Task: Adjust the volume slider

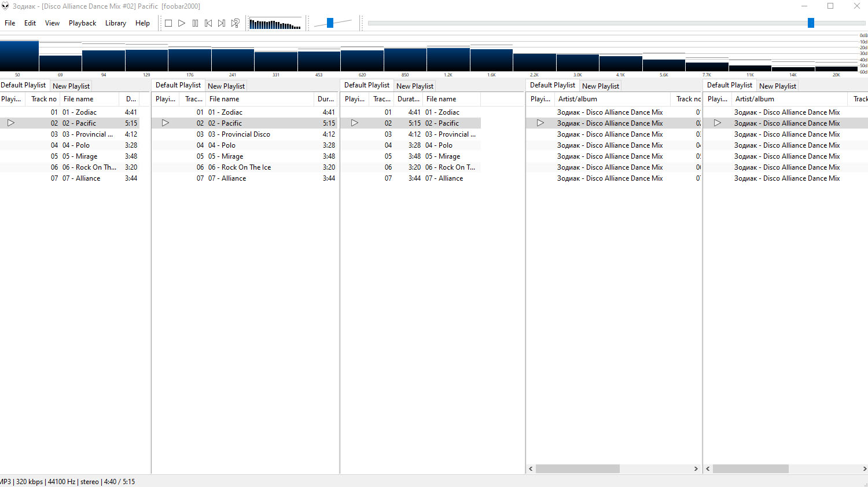Action: pos(330,23)
